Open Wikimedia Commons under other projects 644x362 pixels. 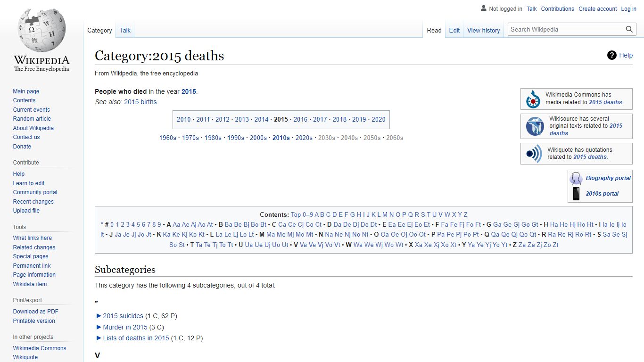[x=40, y=348]
